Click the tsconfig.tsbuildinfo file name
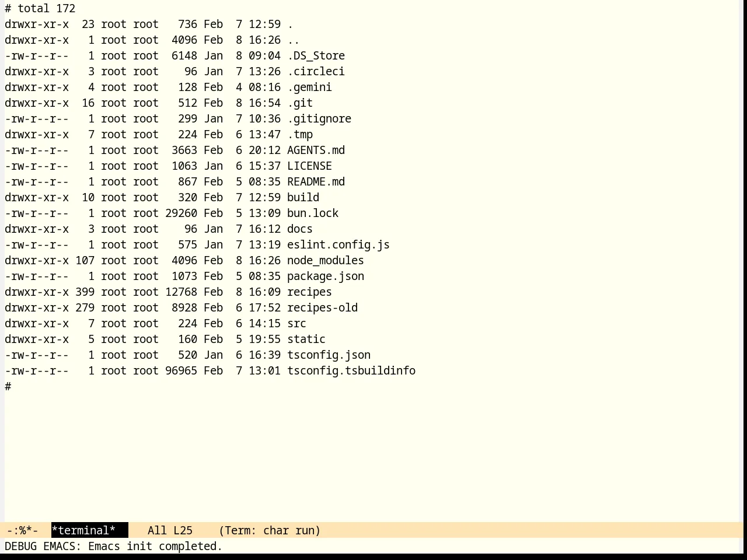The height and width of the screenshot is (560, 747). pyautogui.click(x=351, y=371)
